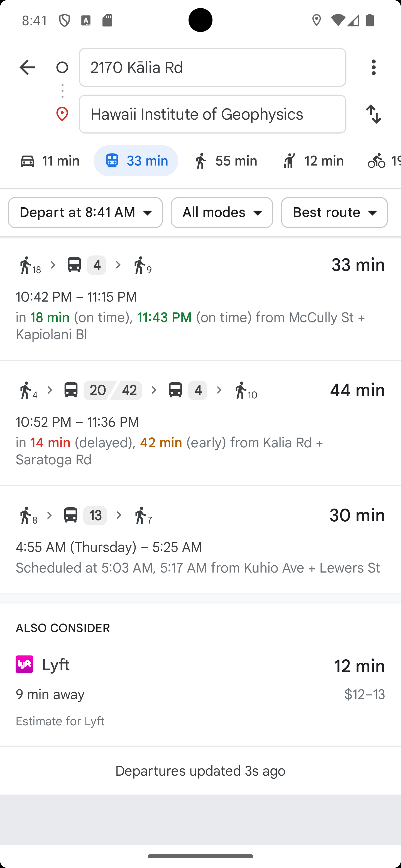The image size is (401, 868).
Task: Select the transit 33 min tab
Action: 136,161
